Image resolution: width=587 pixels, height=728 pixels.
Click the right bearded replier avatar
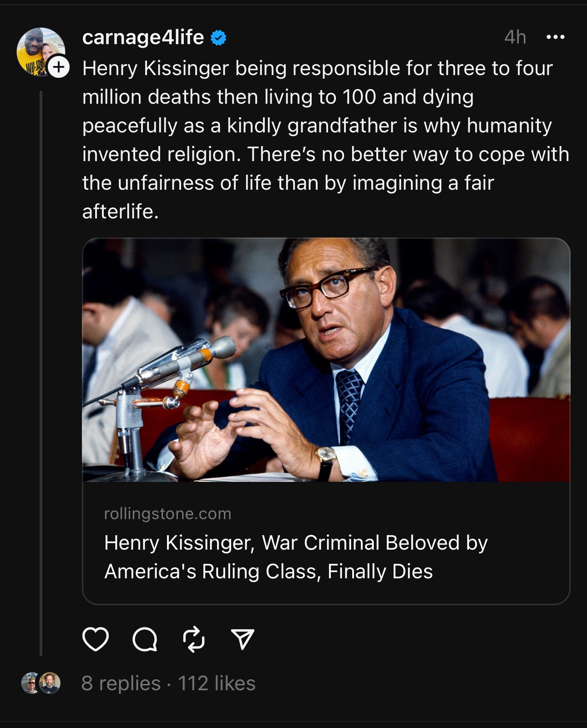(x=50, y=683)
